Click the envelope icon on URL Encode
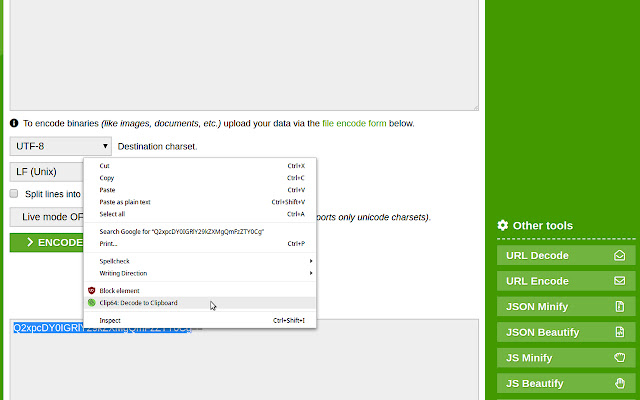 [620, 281]
